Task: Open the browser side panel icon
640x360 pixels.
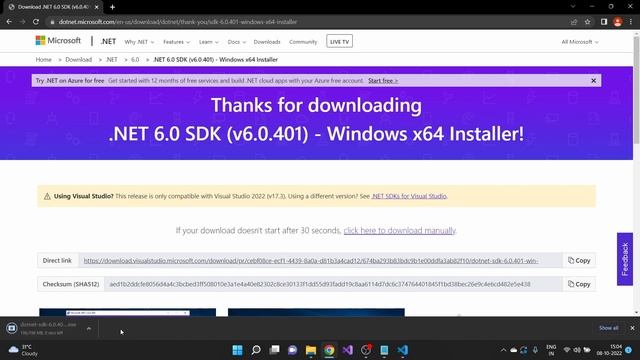Action: pos(604,22)
